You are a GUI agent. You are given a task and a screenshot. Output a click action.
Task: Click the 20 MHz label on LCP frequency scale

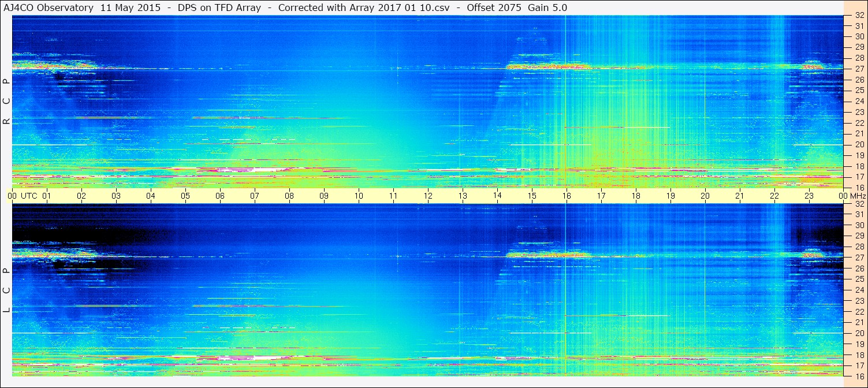[859, 333]
